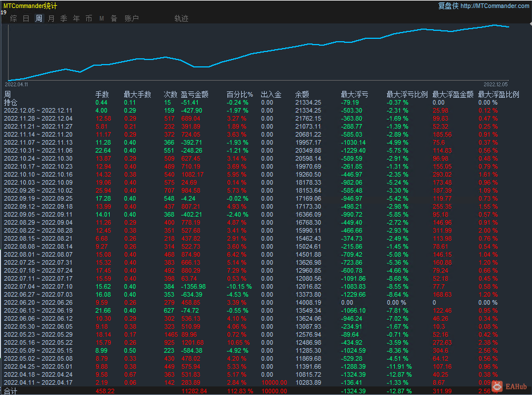This screenshot has height=395, width=532.
Task: Open the http://MTCommander.com link
Action: [494, 6]
